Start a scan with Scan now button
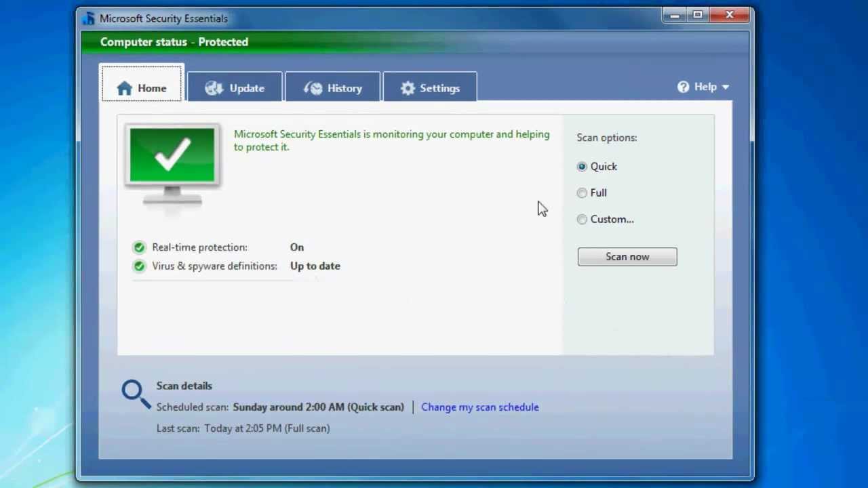 coord(627,257)
